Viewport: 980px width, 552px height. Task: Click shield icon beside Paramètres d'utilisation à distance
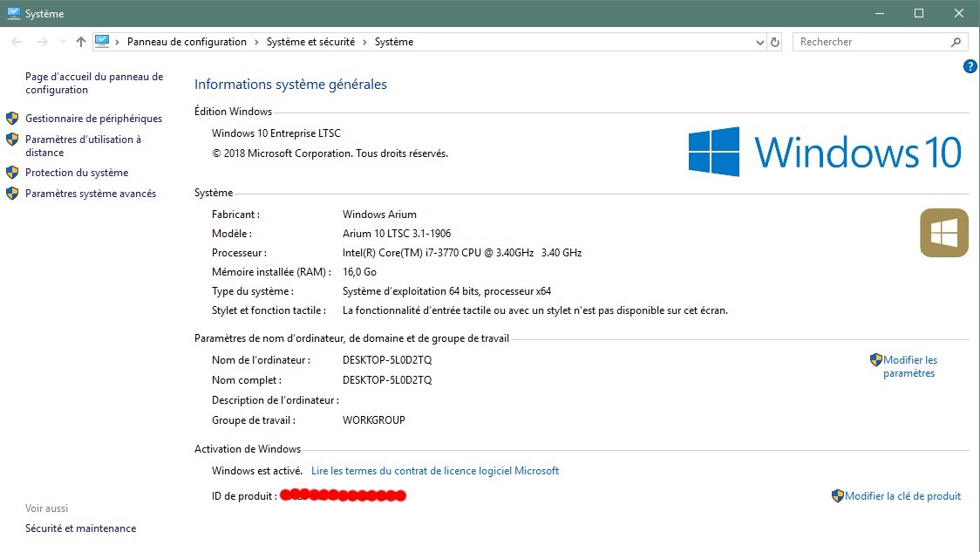12,140
